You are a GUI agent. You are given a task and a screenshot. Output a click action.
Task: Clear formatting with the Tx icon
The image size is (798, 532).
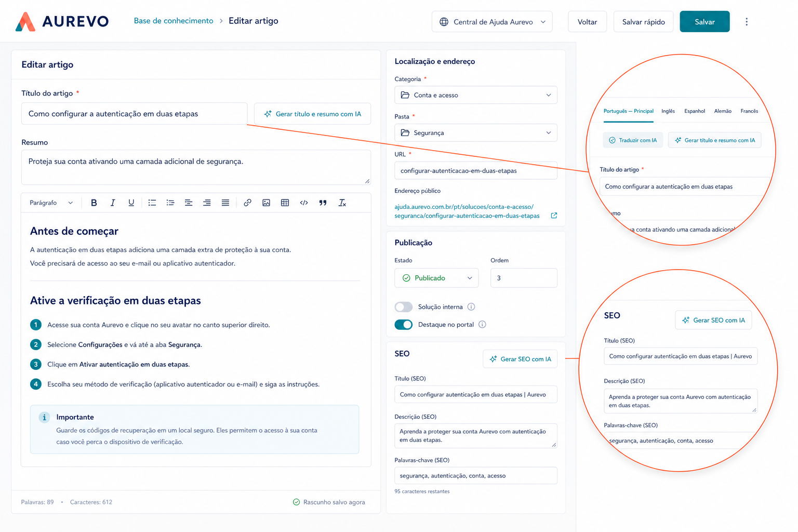point(342,203)
